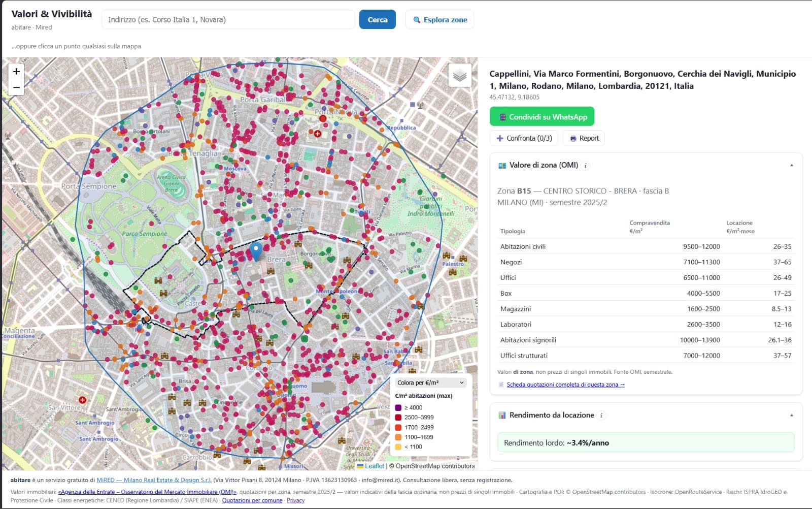Open the Colora per €/m² dropdown
This screenshot has width=812, height=509.
pyautogui.click(x=430, y=383)
